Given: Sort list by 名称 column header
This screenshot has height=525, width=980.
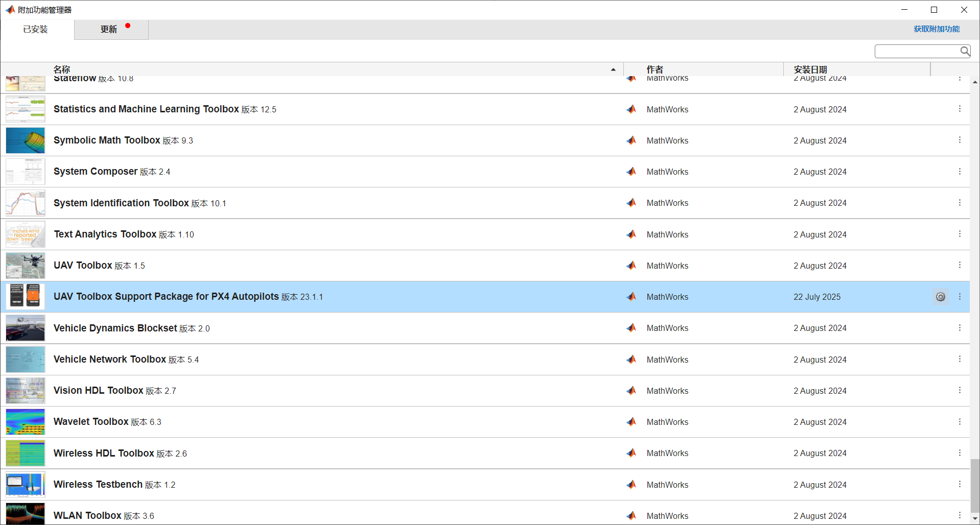Looking at the screenshot, I should 62,69.
